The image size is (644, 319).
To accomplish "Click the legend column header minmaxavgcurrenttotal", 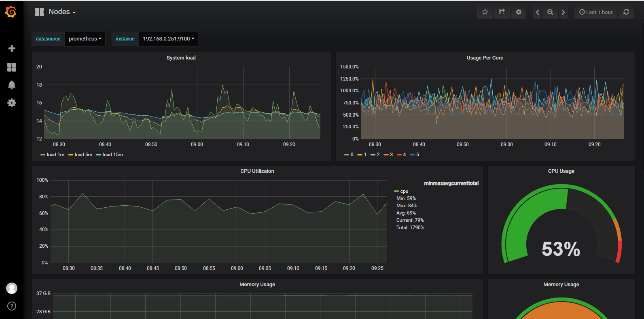I will click(451, 183).
